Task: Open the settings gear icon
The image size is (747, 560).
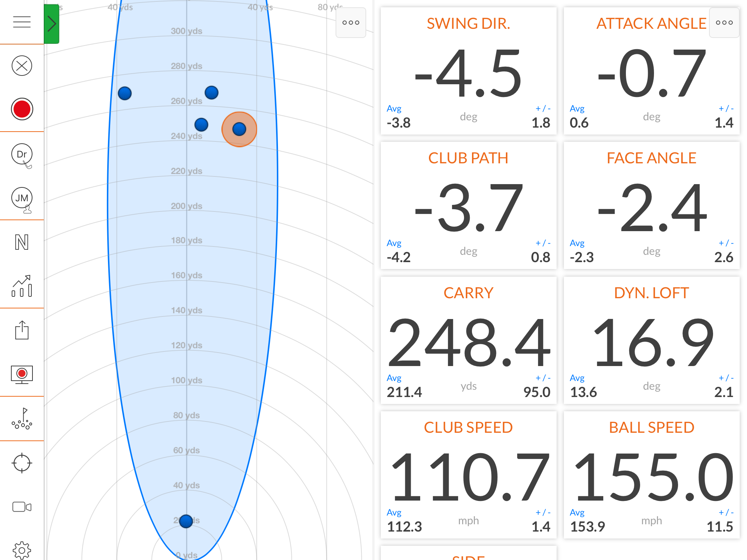Action: pyautogui.click(x=22, y=550)
